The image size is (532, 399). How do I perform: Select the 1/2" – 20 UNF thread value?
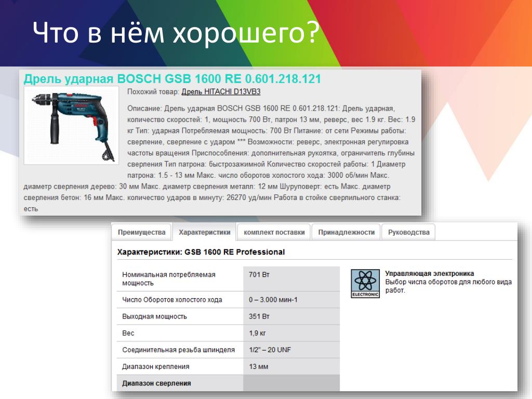coord(270,350)
